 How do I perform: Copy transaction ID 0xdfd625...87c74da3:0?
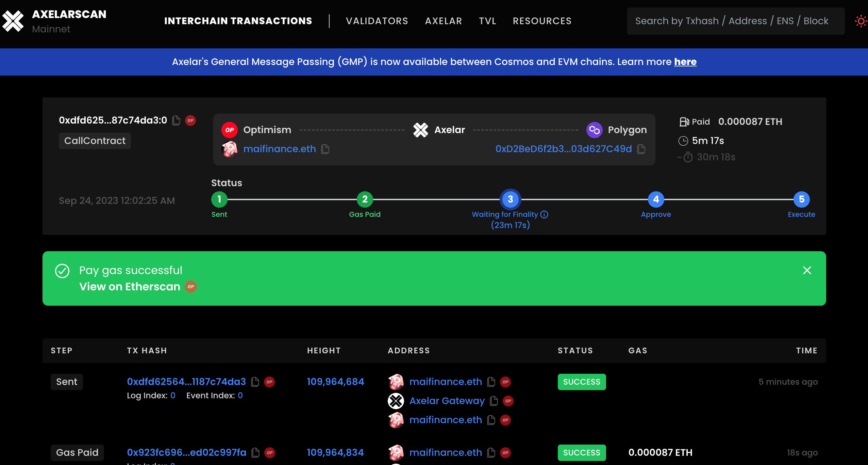click(x=176, y=121)
